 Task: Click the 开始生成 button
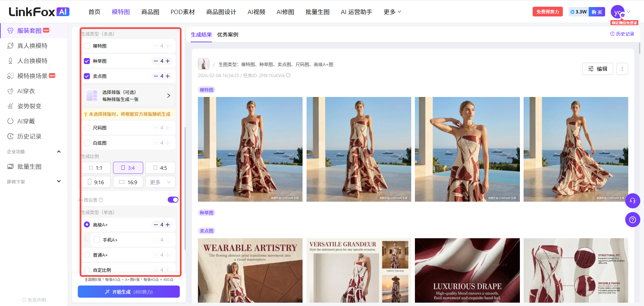129,292
